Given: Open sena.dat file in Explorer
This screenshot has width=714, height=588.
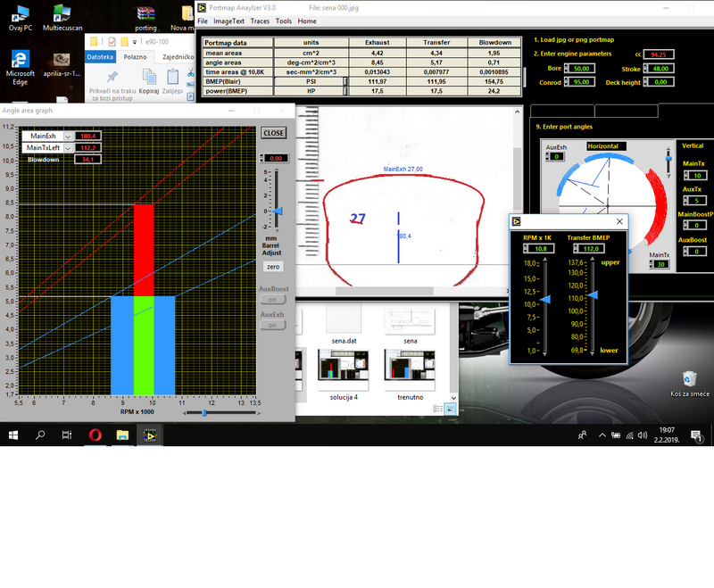Looking at the screenshot, I should click(x=344, y=325).
